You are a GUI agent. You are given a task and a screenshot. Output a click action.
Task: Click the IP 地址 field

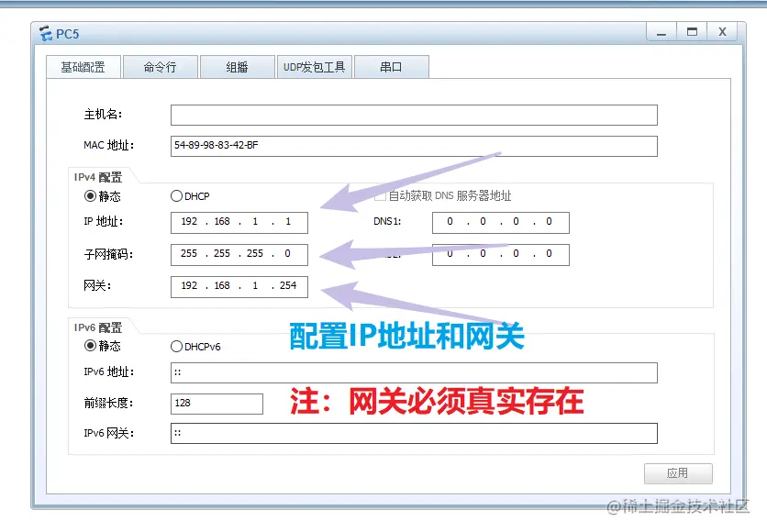239,223
